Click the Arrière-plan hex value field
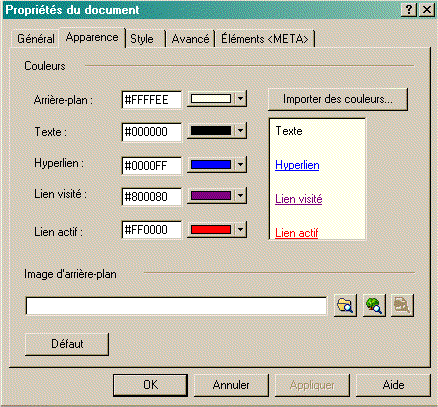 pyautogui.click(x=152, y=100)
